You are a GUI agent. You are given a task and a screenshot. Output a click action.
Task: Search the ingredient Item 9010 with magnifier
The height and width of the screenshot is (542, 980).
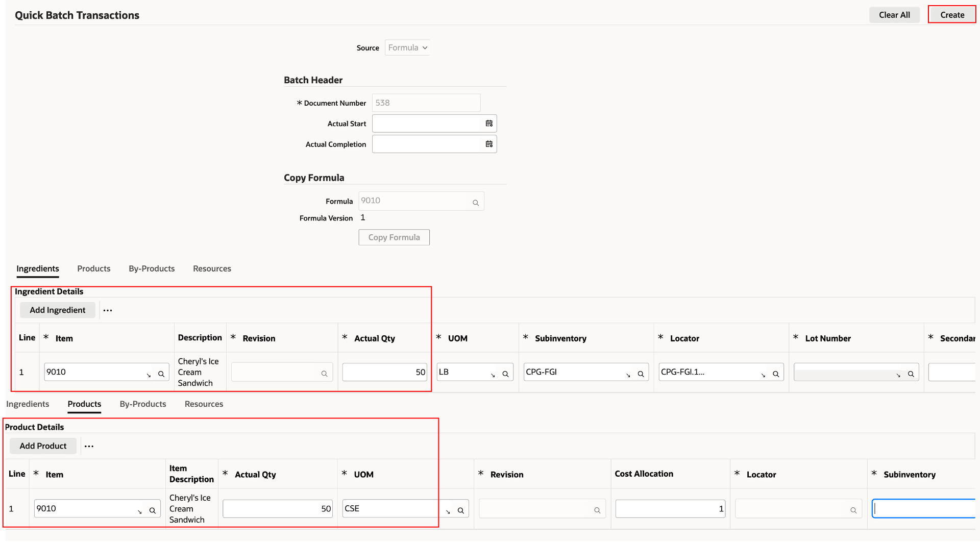click(161, 372)
